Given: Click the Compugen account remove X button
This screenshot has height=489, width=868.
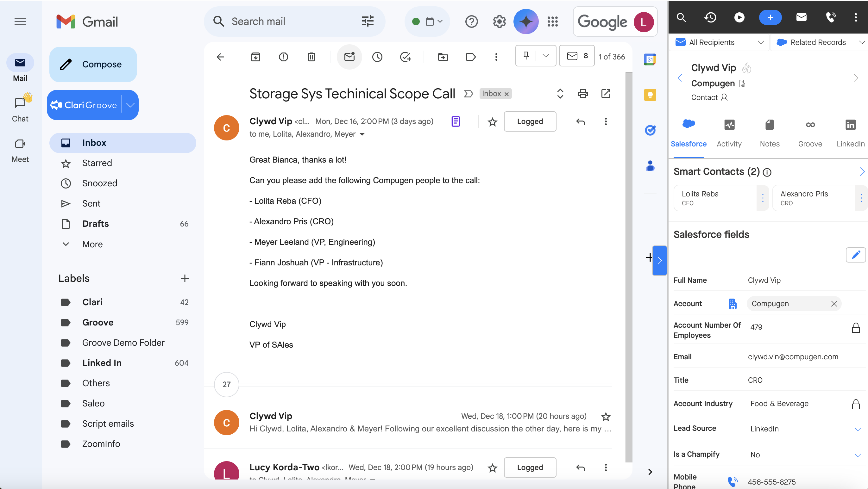Looking at the screenshot, I should 833,304.
